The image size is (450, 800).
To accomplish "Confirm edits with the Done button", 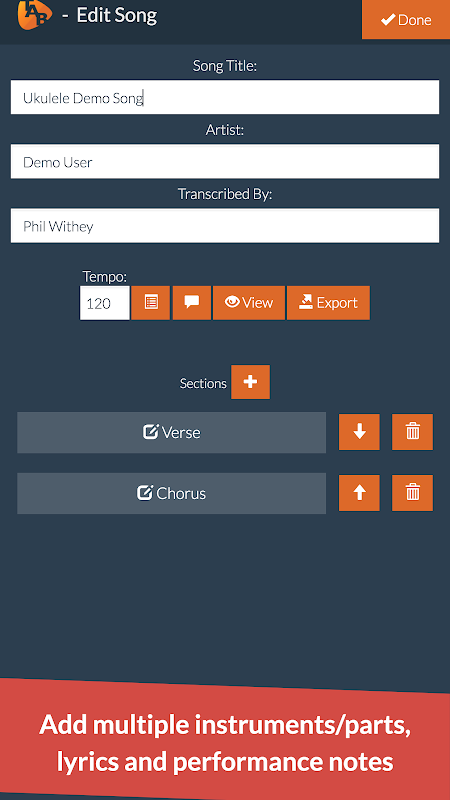I will pos(406,19).
